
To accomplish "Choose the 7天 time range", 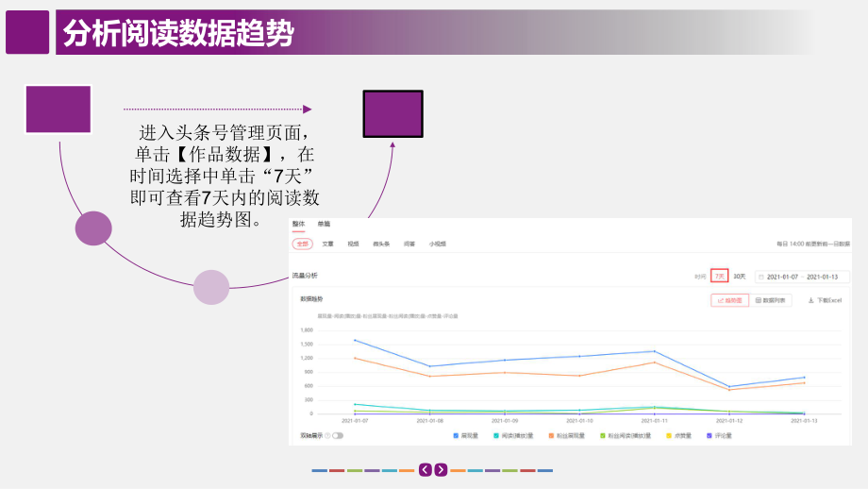I will coord(719,277).
